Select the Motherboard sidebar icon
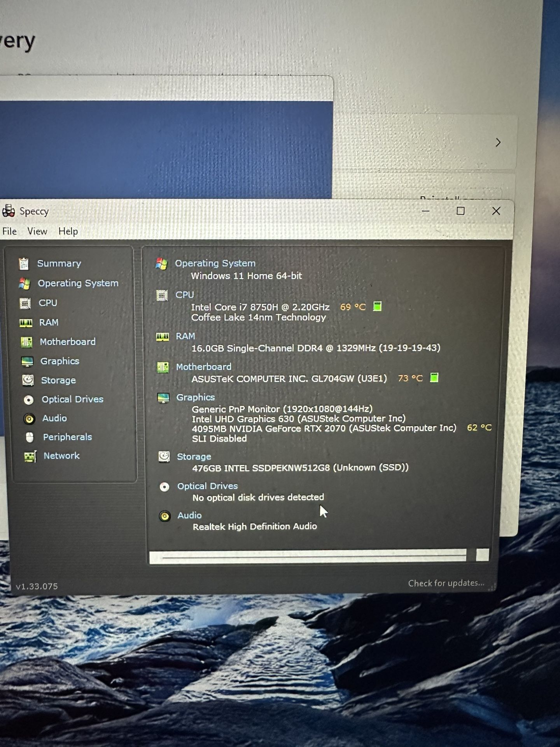This screenshot has height=747, width=560. click(x=26, y=342)
